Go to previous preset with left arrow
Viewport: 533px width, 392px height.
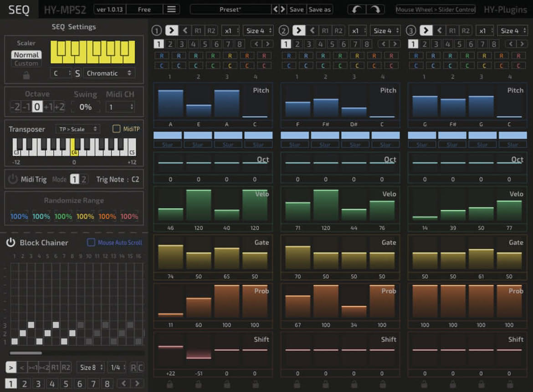coord(276,9)
